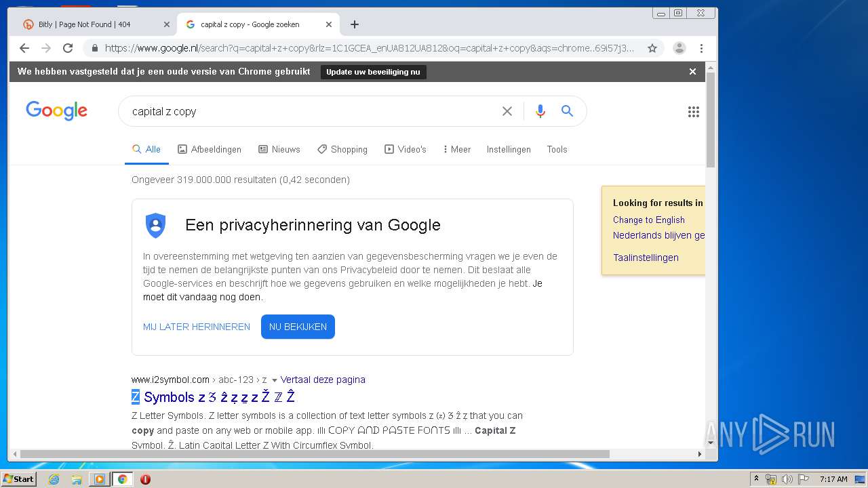
Task: Click the browser address bar URL
Action: pos(370,48)
